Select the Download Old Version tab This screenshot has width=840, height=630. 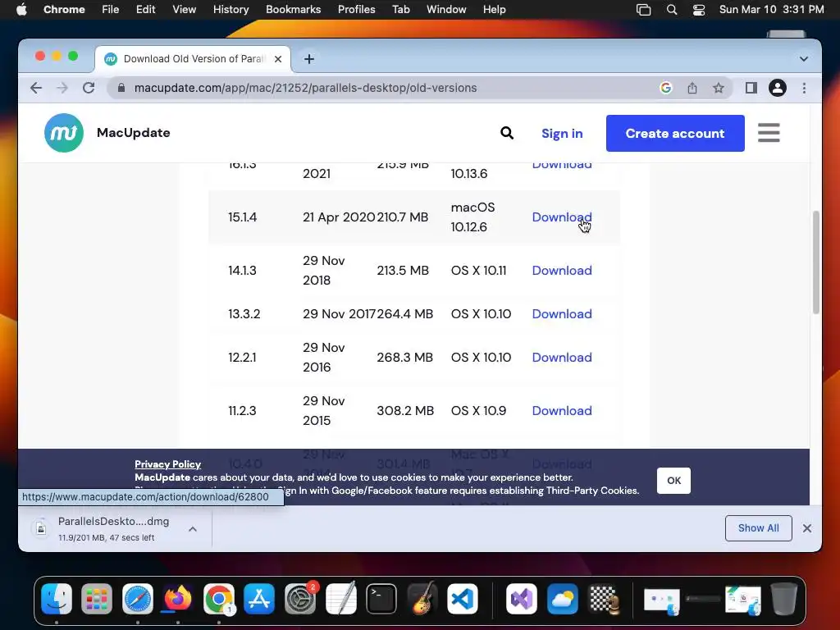click(193, 59)
